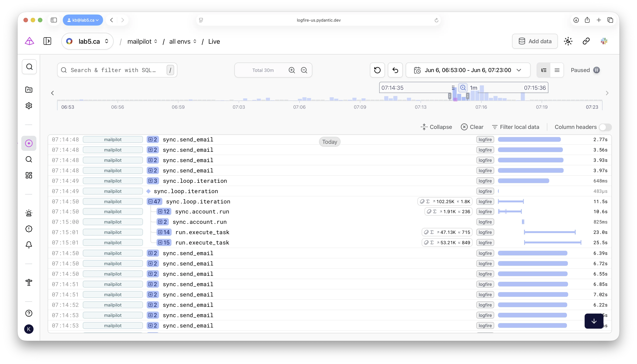Click the Today date pill
637x364 pixels.
click(x=329, y=142)
